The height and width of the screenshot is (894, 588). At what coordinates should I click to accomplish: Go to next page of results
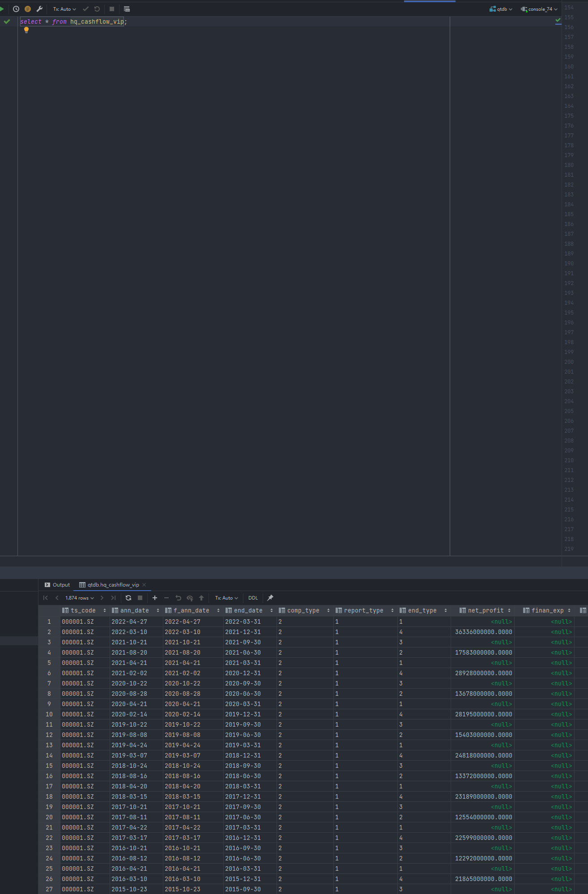tap(102, 598)
